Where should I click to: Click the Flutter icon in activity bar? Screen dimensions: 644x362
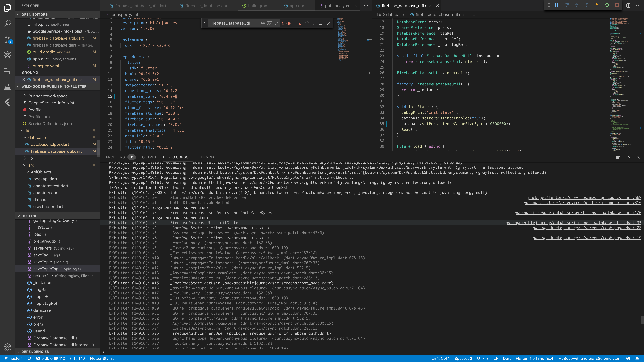coord(8,102)
